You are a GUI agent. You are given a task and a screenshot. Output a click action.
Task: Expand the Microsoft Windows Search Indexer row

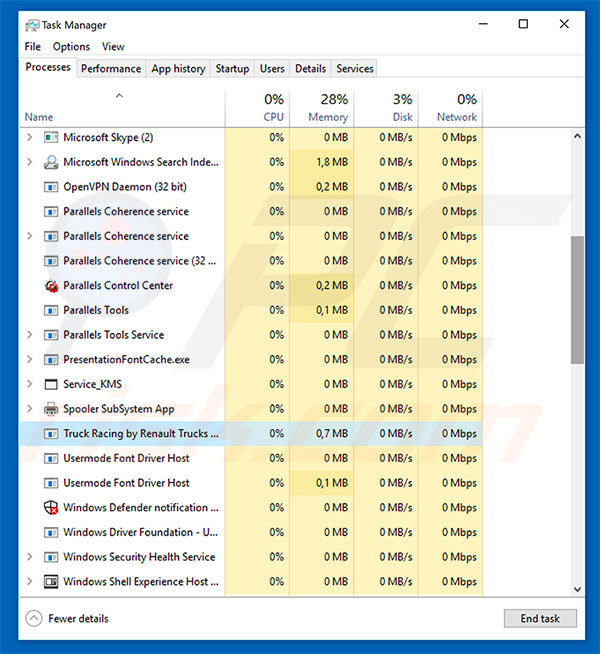point(29,161)
